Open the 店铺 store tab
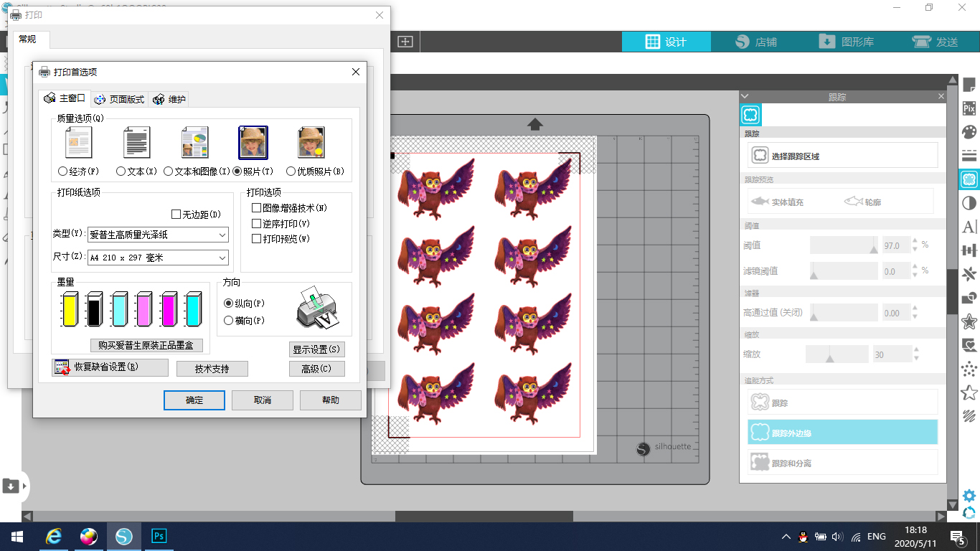This screenshot has width=980, height=551. (756, 42)
